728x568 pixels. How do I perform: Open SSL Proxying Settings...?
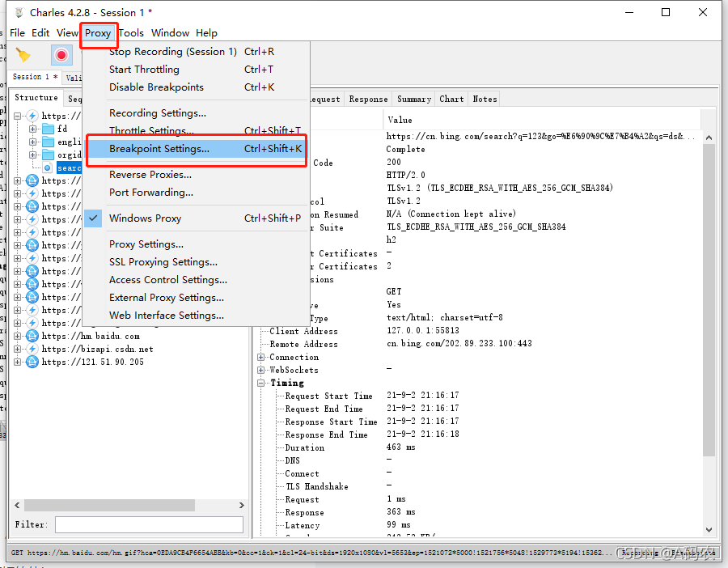point(196,262)
